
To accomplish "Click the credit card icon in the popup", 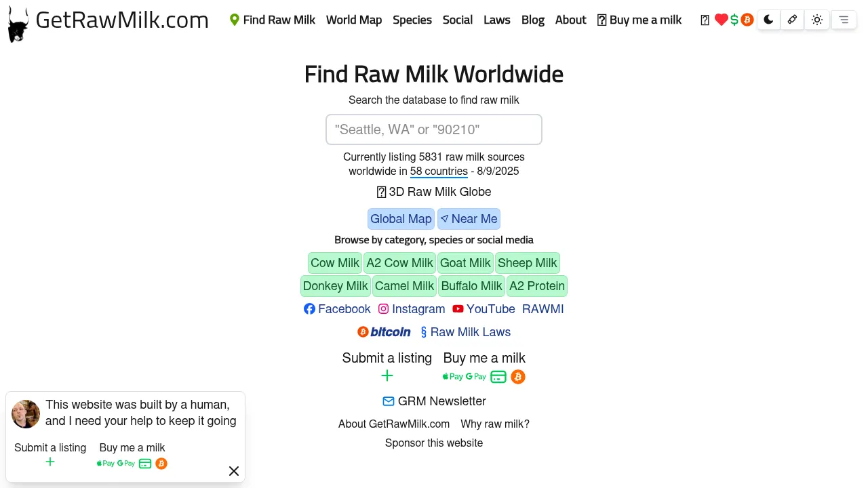I will point(145,464).
